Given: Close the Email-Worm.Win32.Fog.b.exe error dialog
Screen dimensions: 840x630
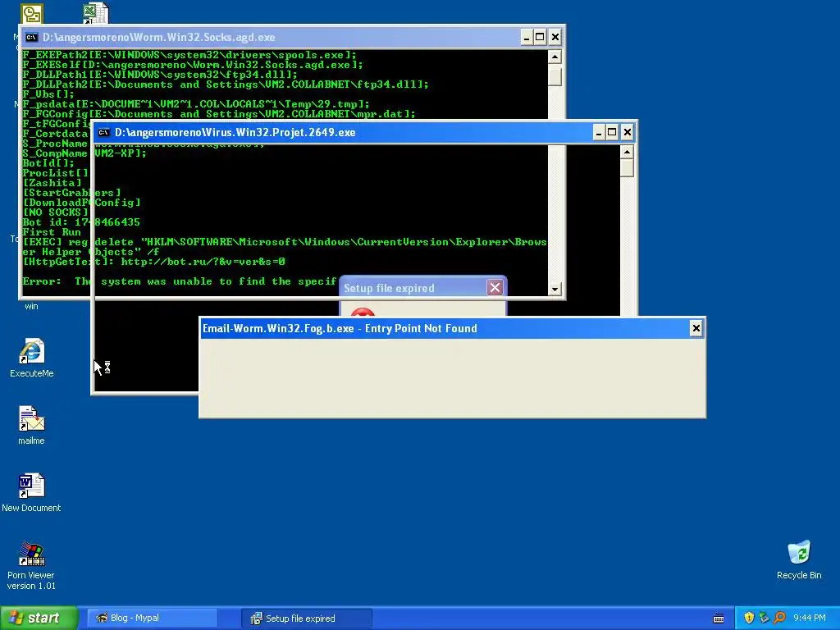Looking at the screenshot, I should (x=696, y=328).
